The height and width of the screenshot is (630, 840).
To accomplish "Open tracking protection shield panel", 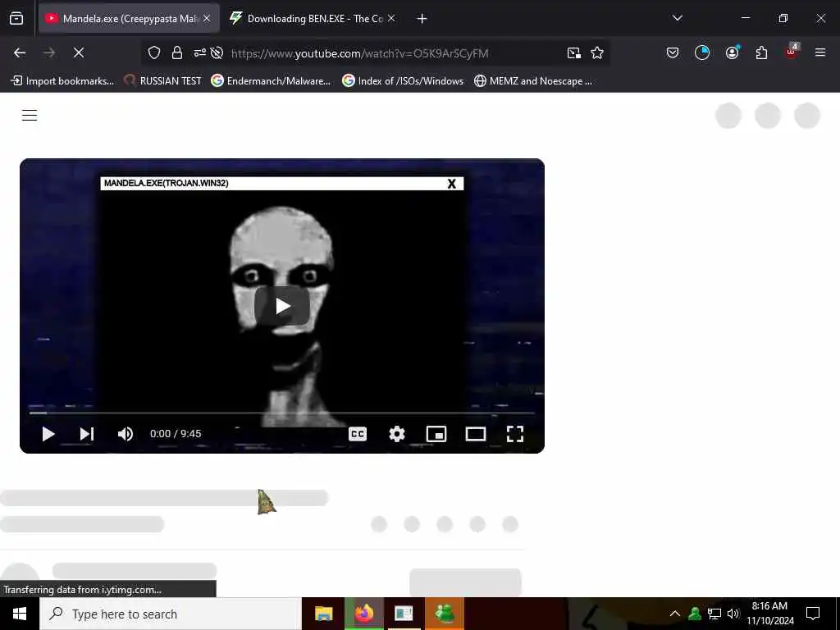I will tap(154, 52).
